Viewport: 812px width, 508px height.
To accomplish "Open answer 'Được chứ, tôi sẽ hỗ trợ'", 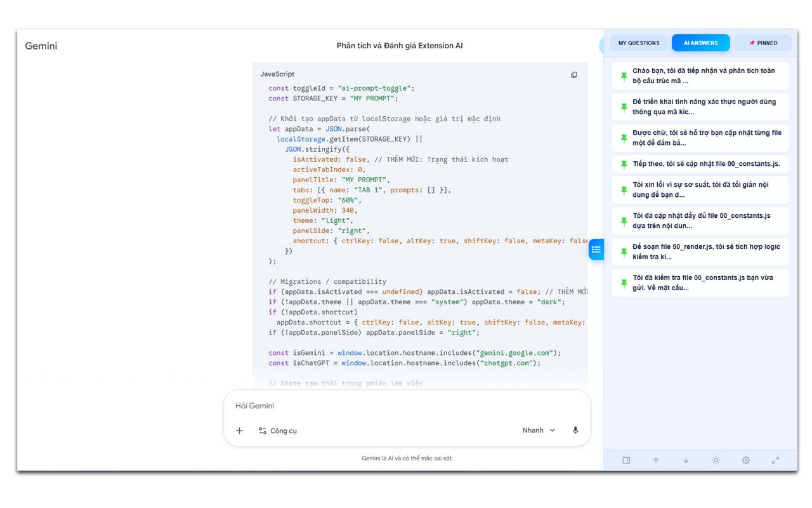I will pyautogui.click(x=700, y=138).
